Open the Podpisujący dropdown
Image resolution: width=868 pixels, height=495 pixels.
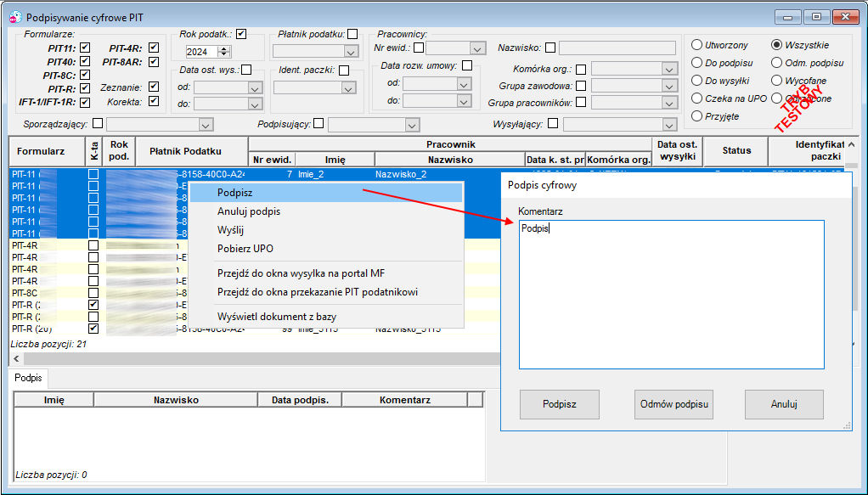pos(412,126)
